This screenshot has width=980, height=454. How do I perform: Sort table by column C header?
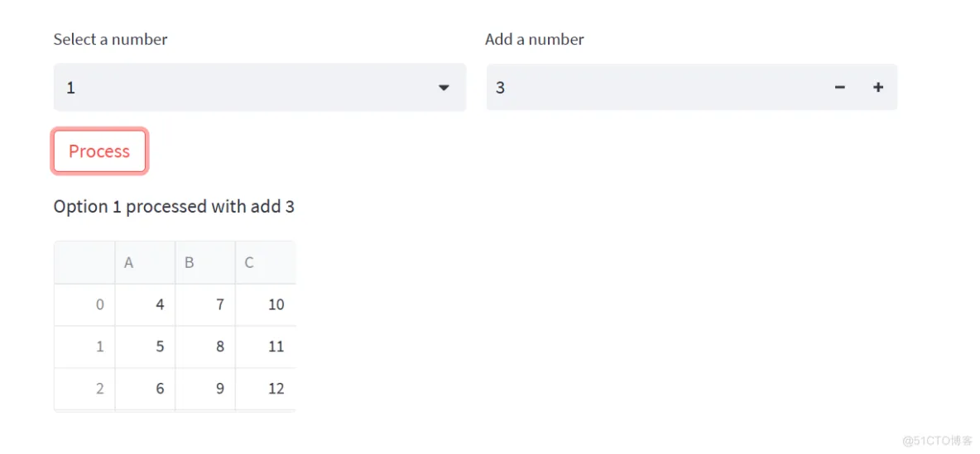click(x=266, y=263)
